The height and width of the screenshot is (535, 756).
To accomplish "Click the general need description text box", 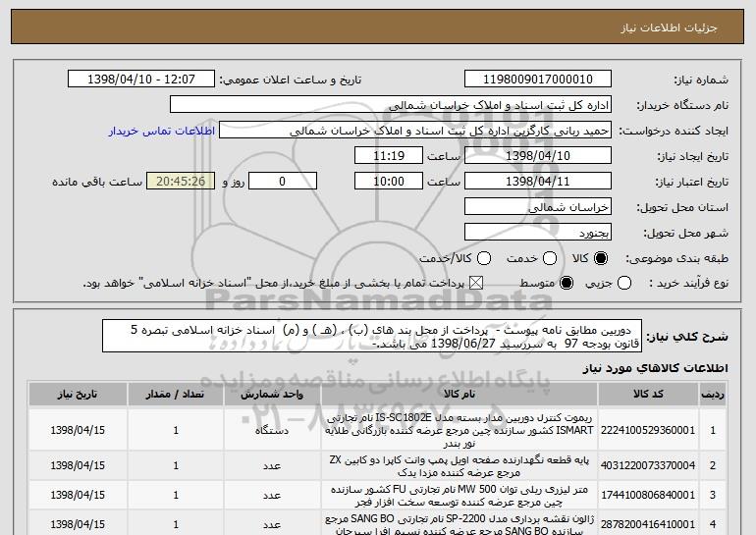I will [x=372, y=336].
